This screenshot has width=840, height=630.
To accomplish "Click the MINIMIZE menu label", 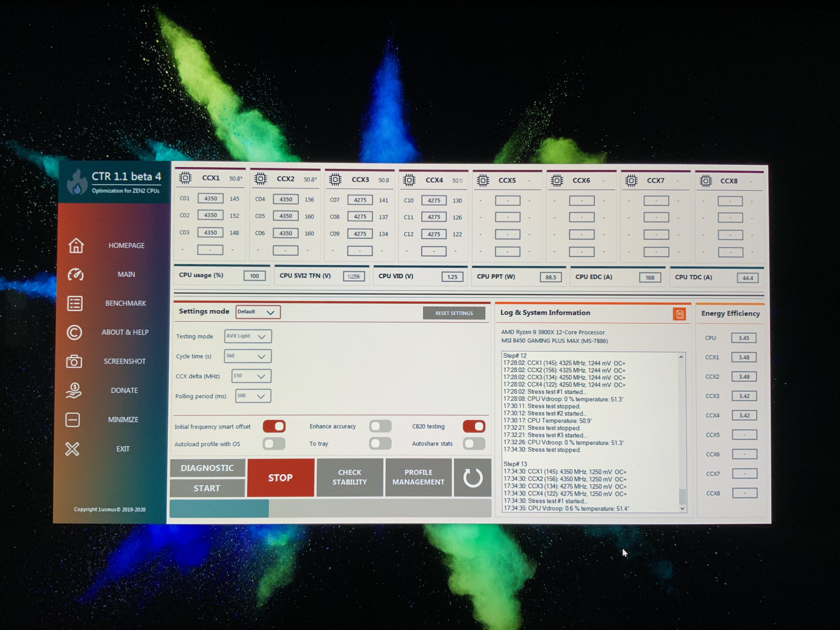I will click(x=123, y=420).
